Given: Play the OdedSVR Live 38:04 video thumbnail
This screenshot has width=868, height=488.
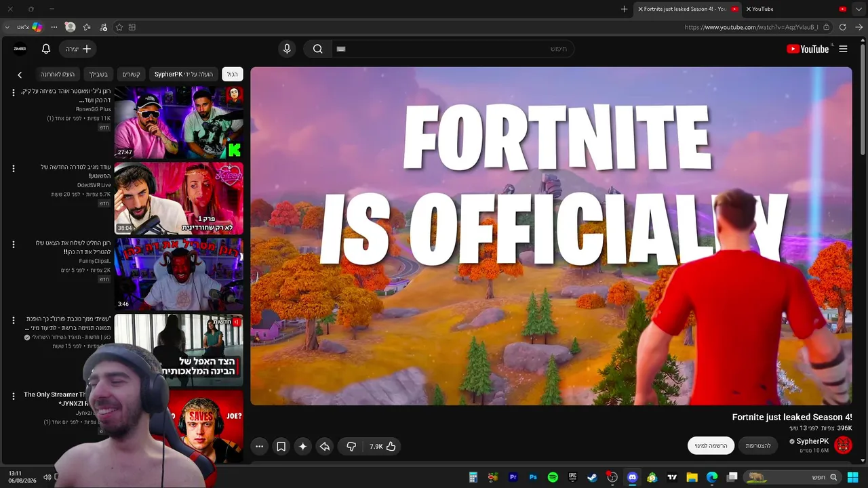Looking at the screenshot, I should [x=178, y=198].
